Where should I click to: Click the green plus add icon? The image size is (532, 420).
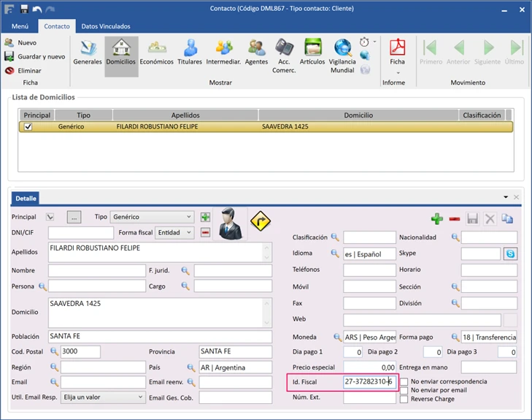tap(437, 218)
